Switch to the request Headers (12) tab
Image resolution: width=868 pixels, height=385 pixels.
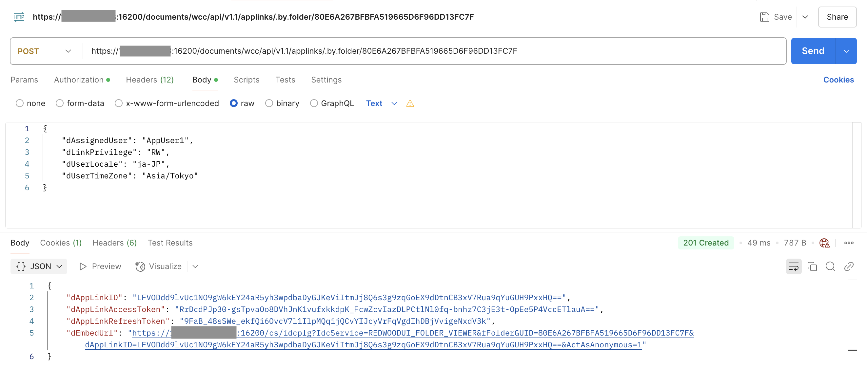pos(149,80)
